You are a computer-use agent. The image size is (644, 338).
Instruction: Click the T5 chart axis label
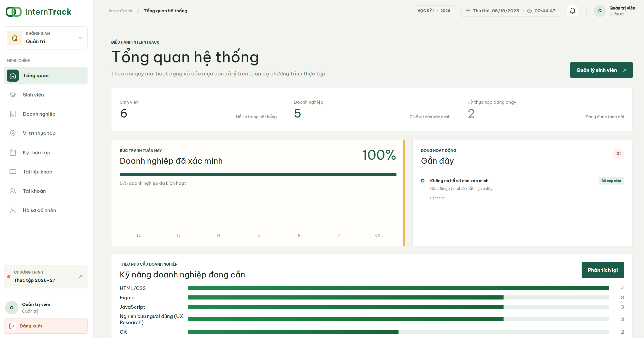click(258, 235)
